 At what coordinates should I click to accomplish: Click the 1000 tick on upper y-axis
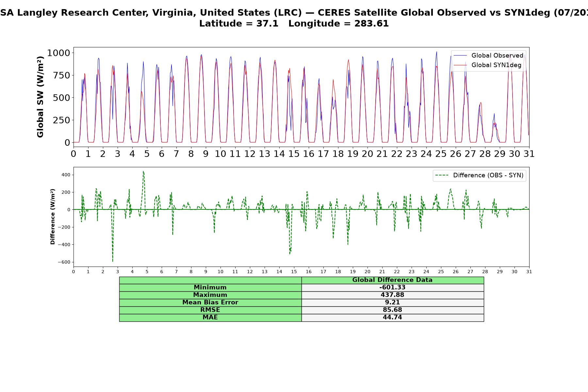(59, 53)
